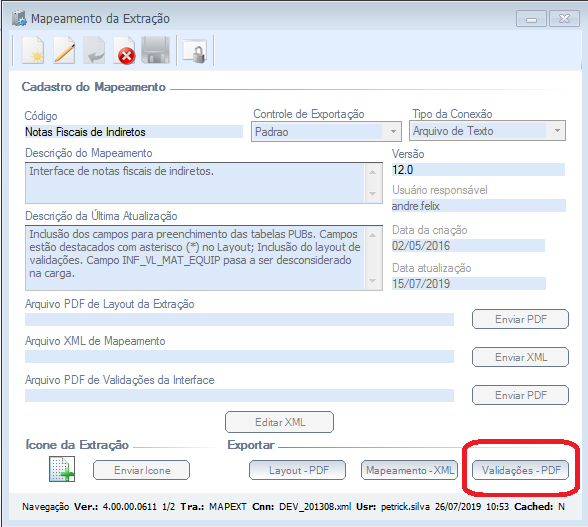This screenshot has width=588, height=527.
Task: Click the extraction icon thumbnail with green plus
Action: [62, 469]
